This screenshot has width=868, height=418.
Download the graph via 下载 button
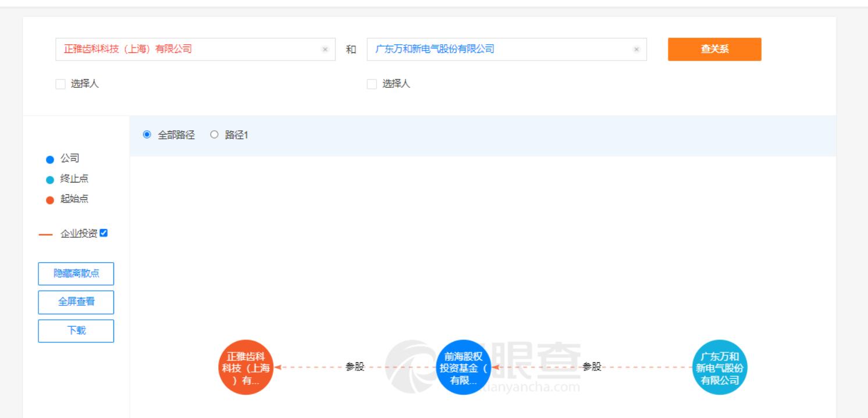click(x=76, y=330)
